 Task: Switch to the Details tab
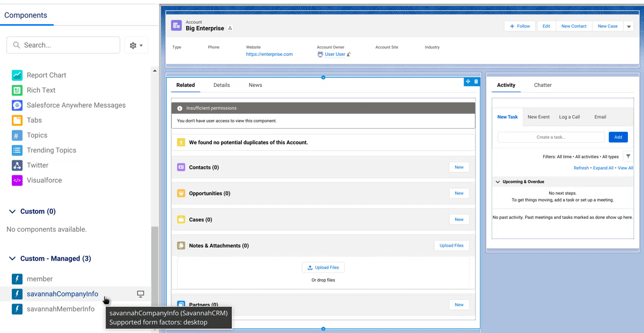[x=222, y=85]
